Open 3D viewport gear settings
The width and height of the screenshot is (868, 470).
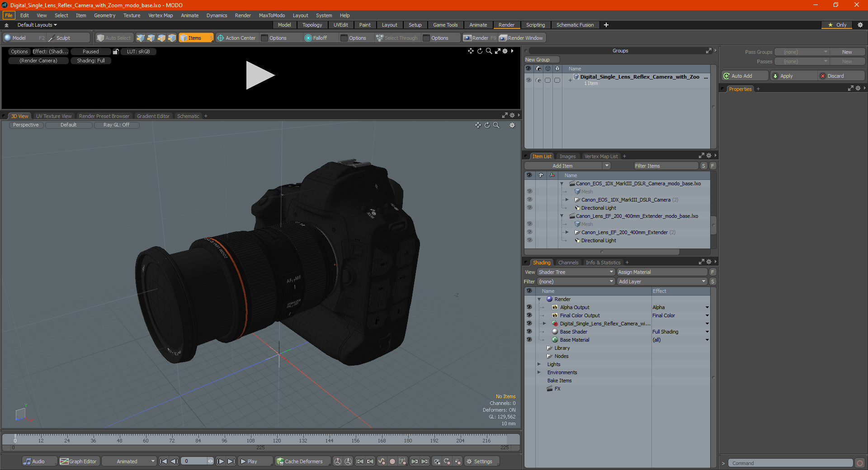tap(512, 125)
